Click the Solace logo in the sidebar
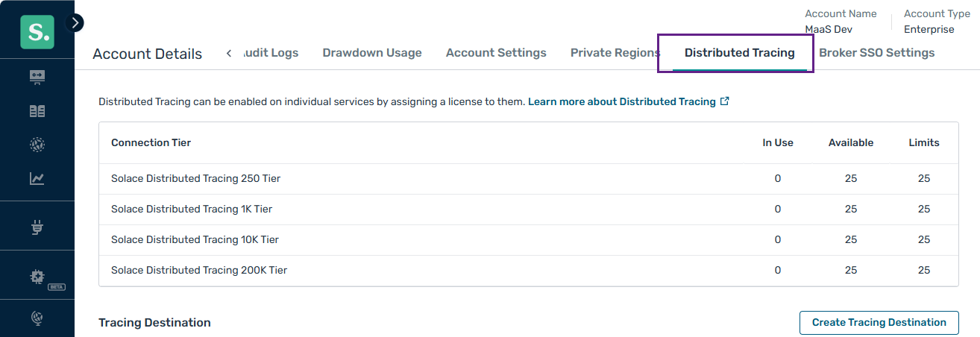Screen dimensions: 980x337 tap(37, 31)
